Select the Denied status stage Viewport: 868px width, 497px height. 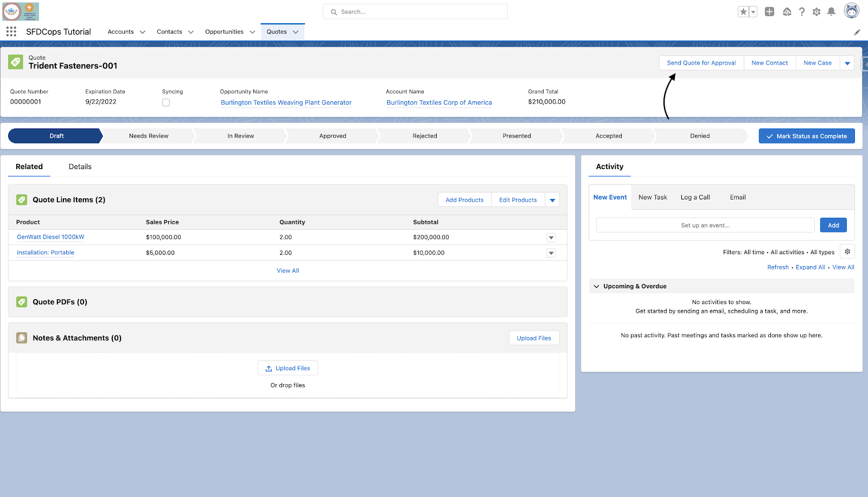coord(700,136)
